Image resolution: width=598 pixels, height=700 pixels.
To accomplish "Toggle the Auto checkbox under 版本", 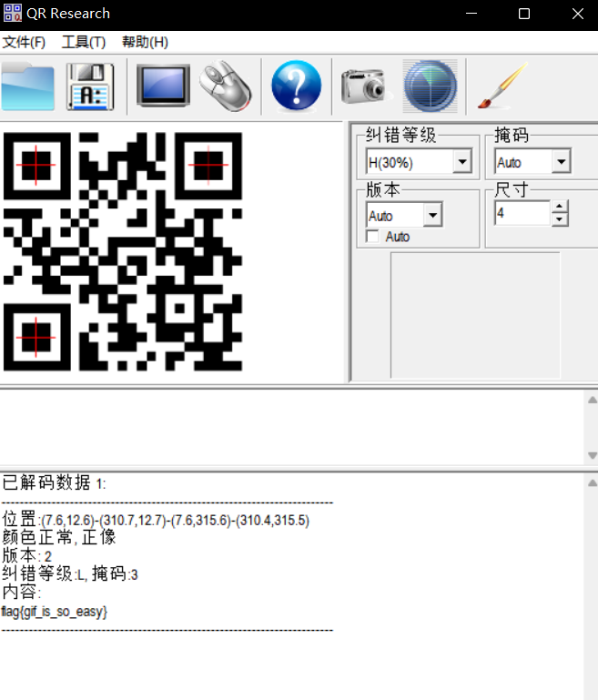I will pos(372,236).
